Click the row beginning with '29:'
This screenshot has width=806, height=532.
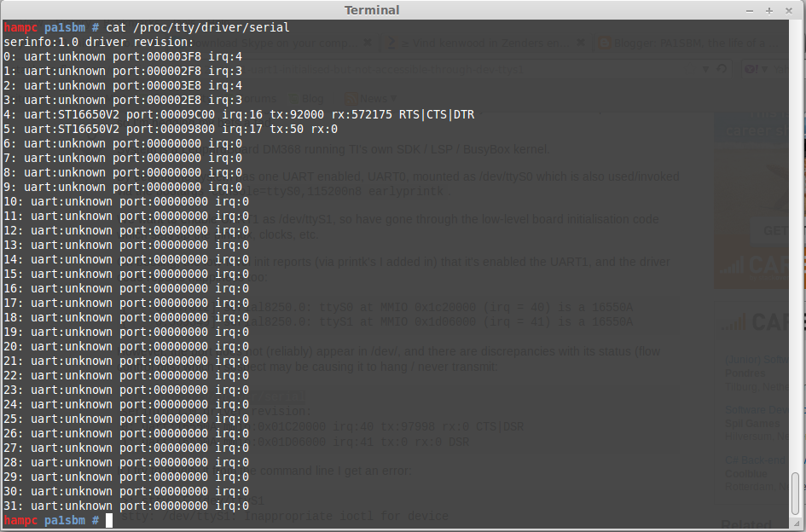(126, 477)
